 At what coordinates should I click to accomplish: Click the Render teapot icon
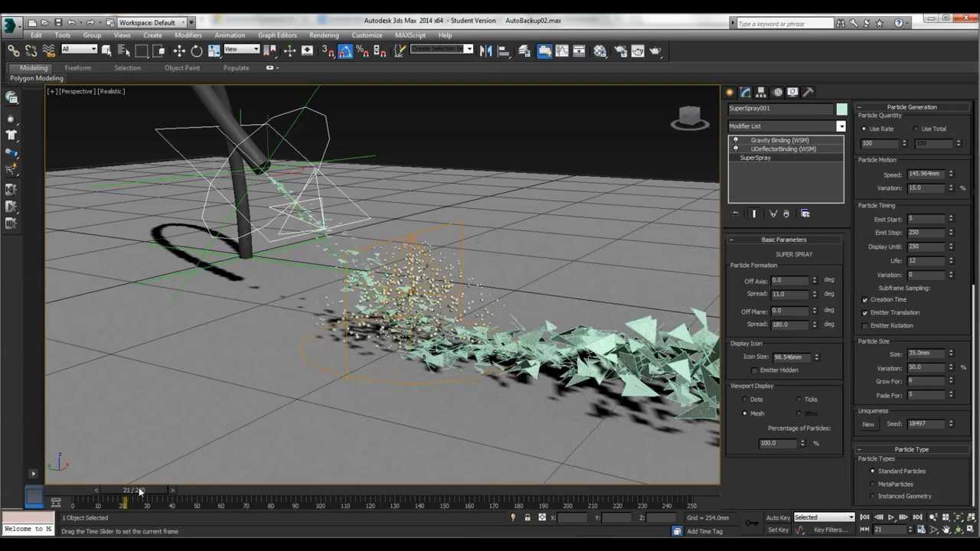[x=655, y=51]
